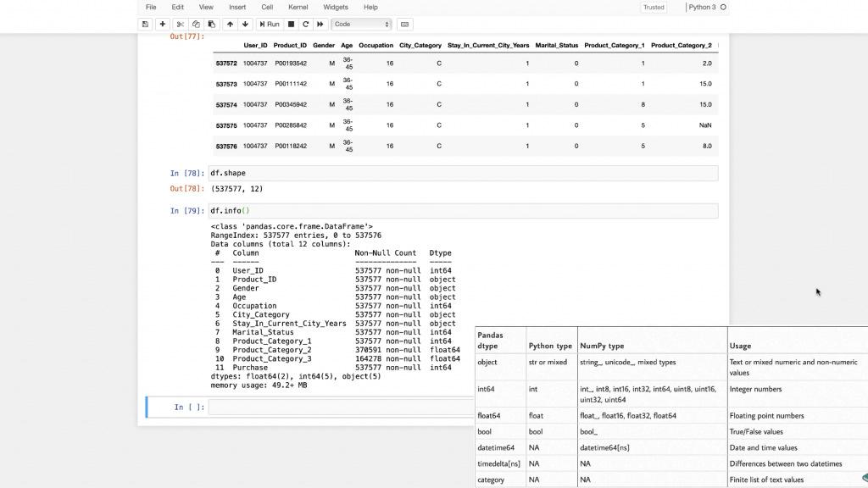Paste cells below icon
The image size is (868, 488).
point(211,25)
